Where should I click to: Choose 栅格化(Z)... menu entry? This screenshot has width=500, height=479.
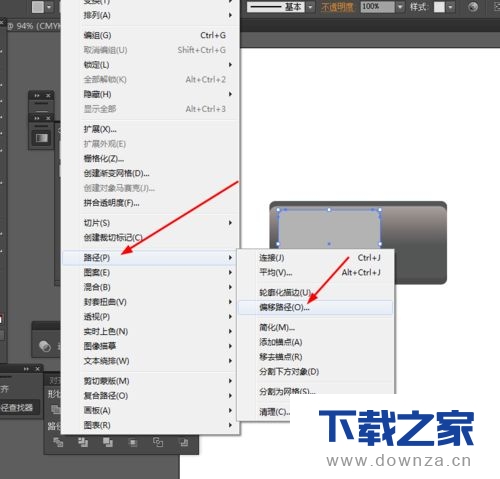(151, 159)
